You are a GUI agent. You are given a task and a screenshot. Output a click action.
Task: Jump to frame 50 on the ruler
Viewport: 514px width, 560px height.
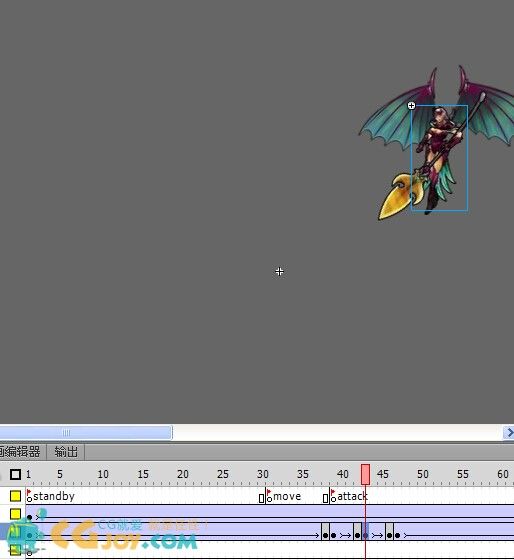click(x=423, y=474)
